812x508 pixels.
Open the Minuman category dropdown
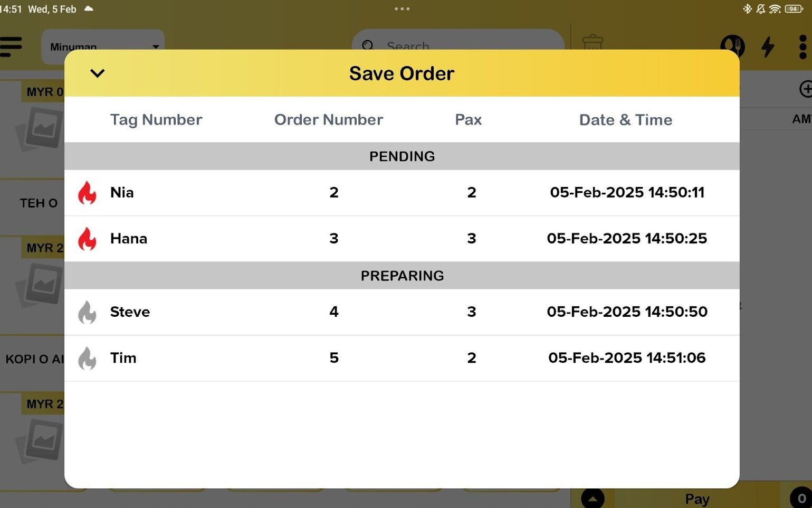103,44
